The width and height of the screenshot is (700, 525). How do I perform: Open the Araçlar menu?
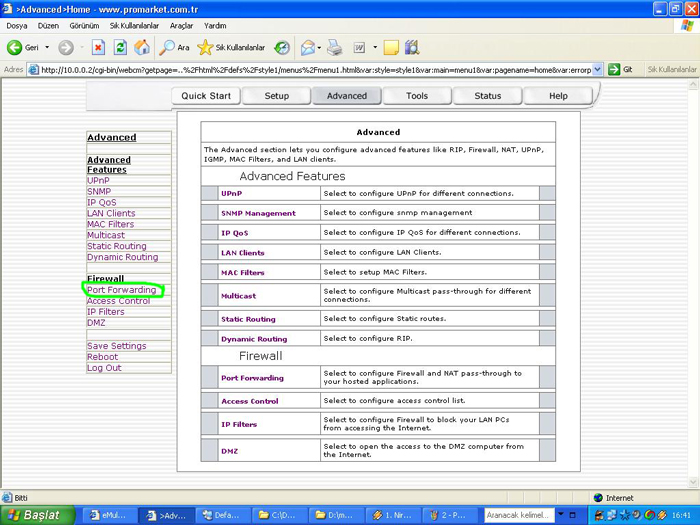(x=181, y=26)
